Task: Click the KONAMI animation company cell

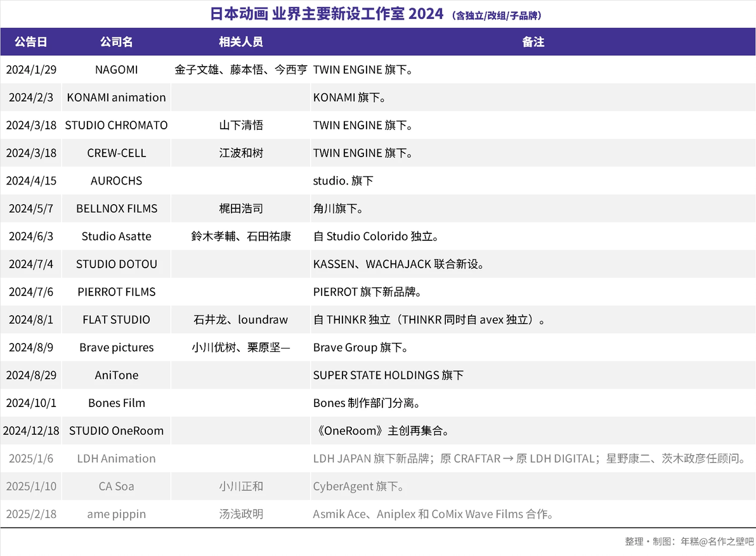Action: click(x=116, y=98)
